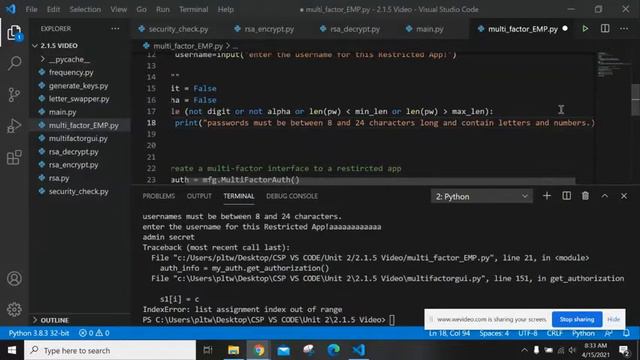Screen dimensions: 640x360
Task: Open the Search view in activity bar
Action: click(14, 63)
